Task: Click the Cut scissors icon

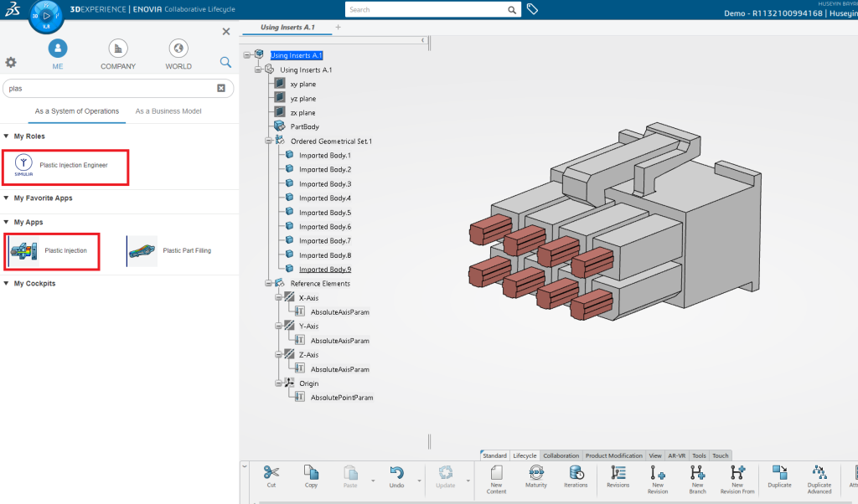Action: (271, 473)
